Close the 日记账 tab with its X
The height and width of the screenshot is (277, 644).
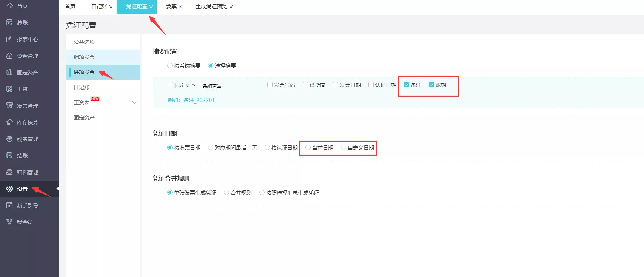pyautogui.click(x=111, y=7)
